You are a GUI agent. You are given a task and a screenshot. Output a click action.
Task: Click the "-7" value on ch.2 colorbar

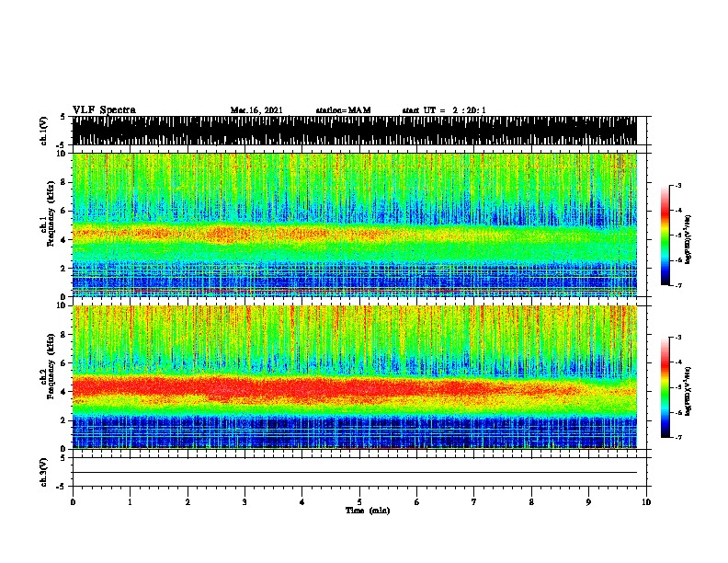tap(678, 437)
